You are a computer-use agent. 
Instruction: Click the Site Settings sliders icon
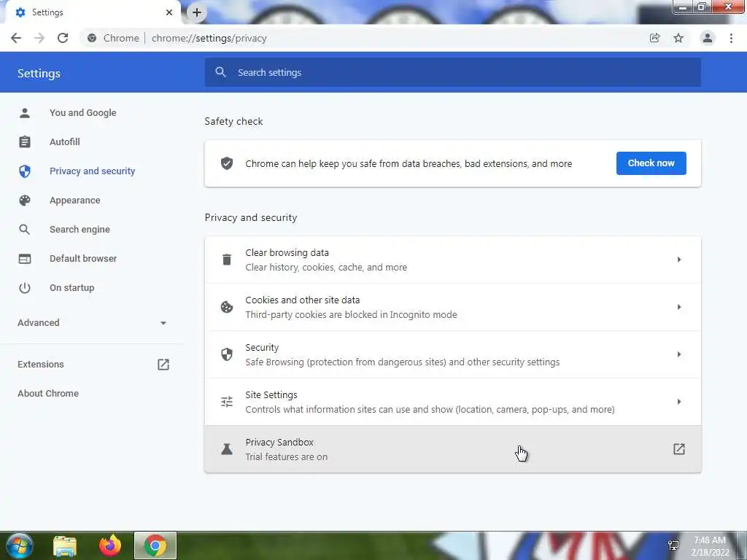pos(227,402)
